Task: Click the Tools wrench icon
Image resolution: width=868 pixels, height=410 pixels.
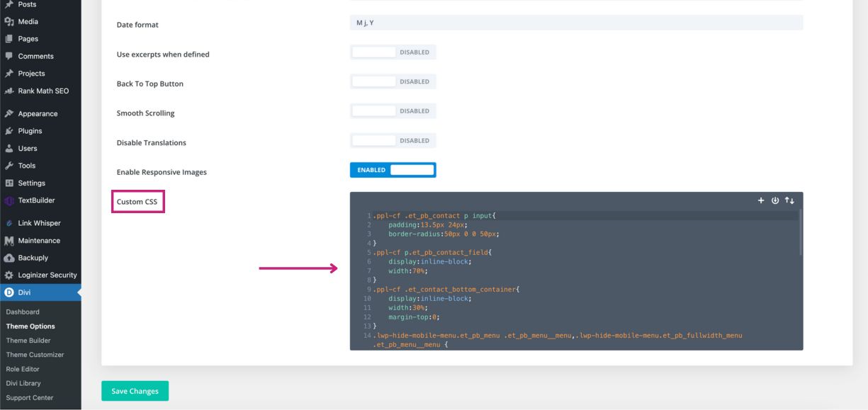Action: pyautogui.click(x=9, y=166)
